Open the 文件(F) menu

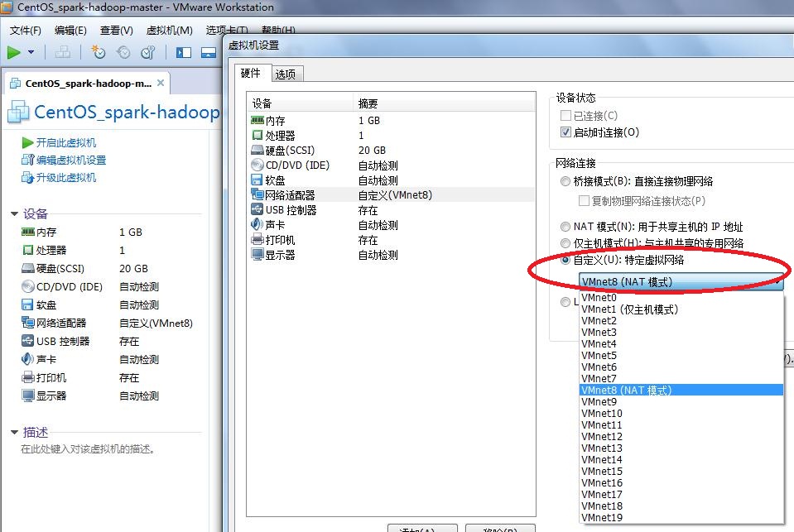[26, 31]
